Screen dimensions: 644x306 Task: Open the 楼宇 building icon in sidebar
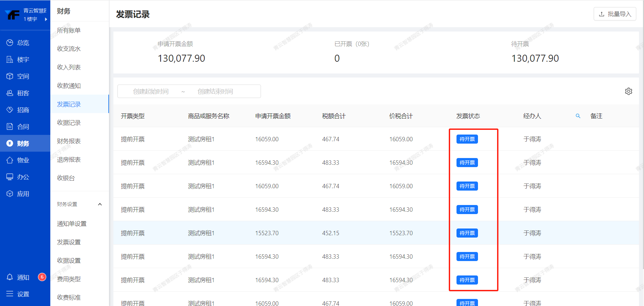click(x=10, y=59)
